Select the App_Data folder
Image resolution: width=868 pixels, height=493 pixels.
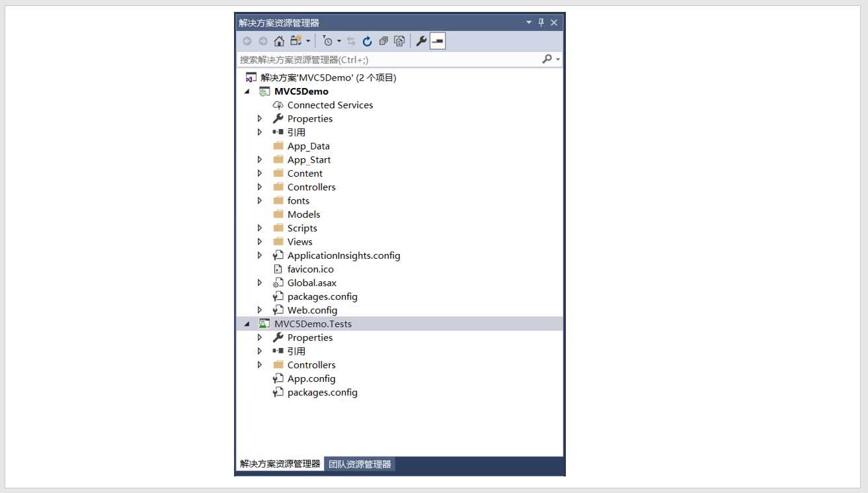[x=308, y=146]
